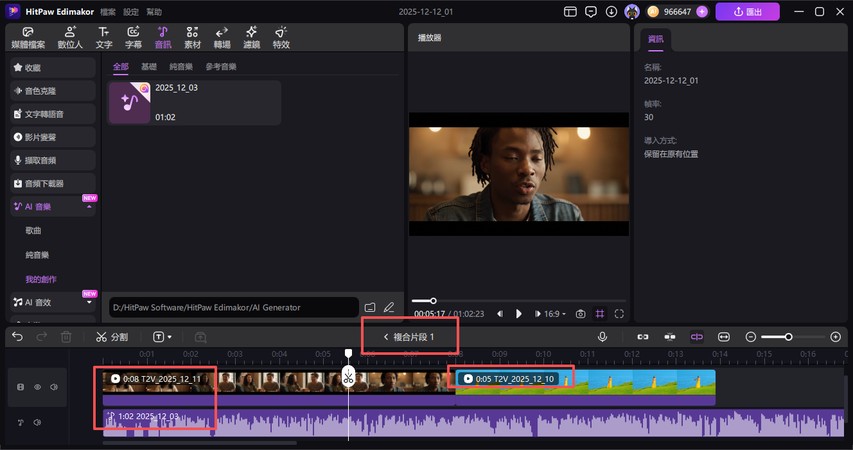Open the 字幕 subtitles panel
Image resolution: width=853 pixels, height=450 pixels.
click(x=133, y=38)
